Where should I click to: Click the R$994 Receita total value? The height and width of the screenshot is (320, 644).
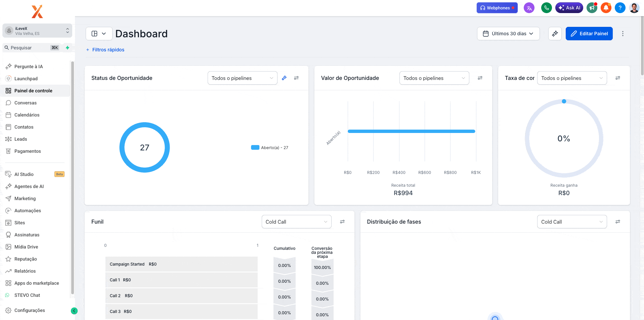(403, 193)
